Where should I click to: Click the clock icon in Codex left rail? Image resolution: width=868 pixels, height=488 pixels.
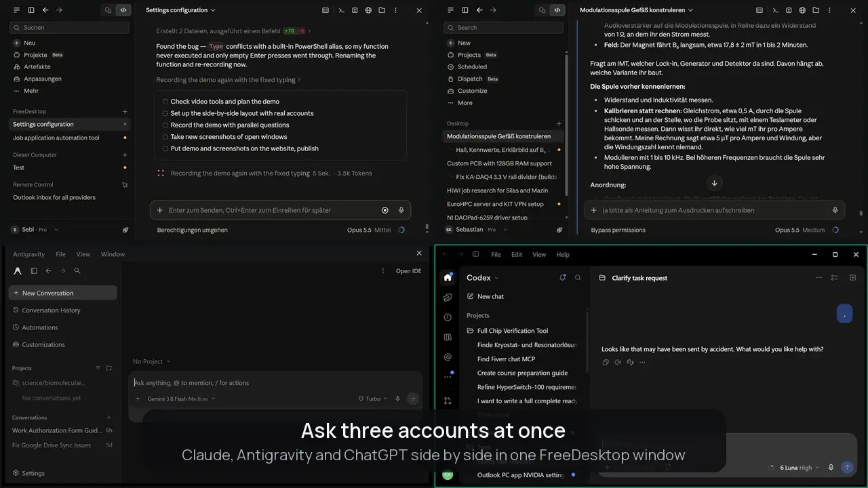click(x=448, y=317)
